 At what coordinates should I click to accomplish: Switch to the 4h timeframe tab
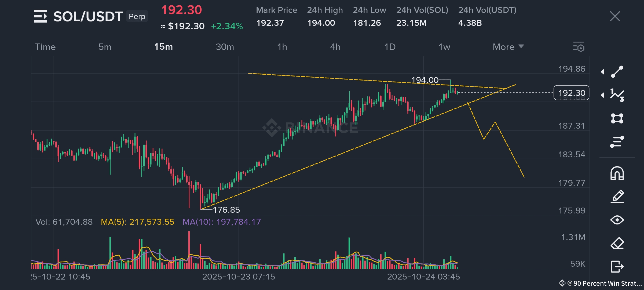(x=335, y=47)
